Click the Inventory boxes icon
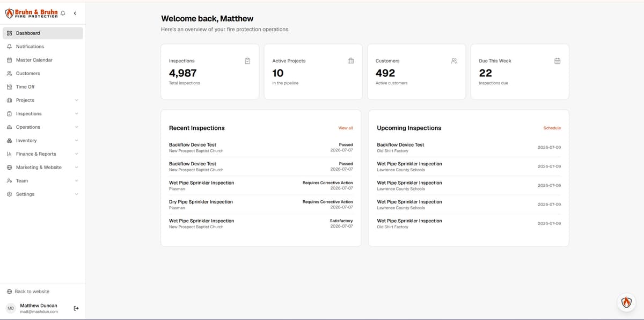 [9, 141]
